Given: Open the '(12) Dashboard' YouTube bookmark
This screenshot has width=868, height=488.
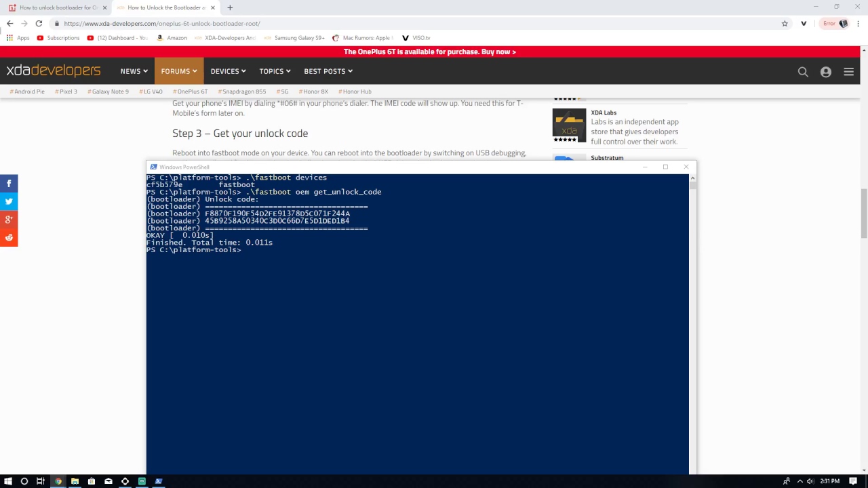Looking at the screenshot, I should pyautogui.click(x=117, y=38).
